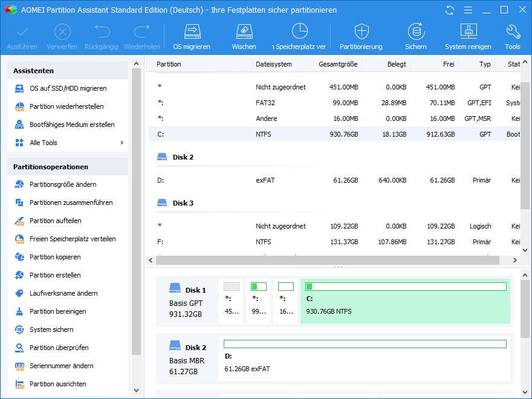Select Partitionsgröße ändern operation

click(x=63, y=184)
